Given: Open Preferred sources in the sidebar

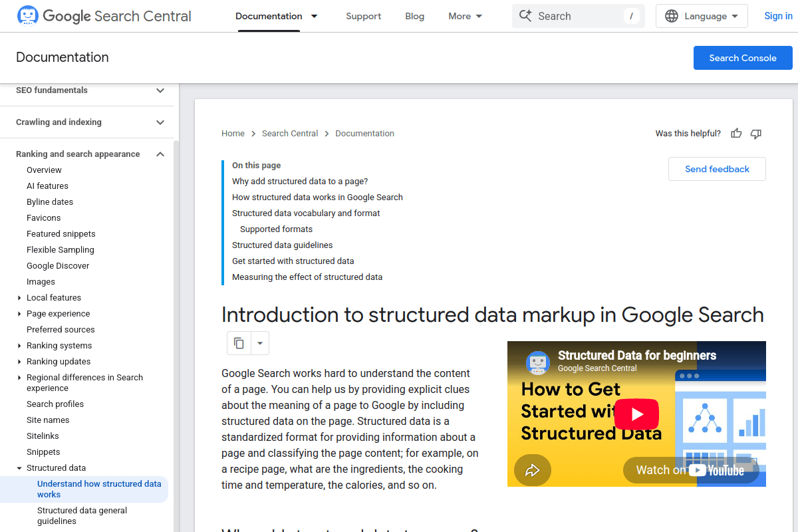Looking at the screenshot, I should click(x=61, y=330).
